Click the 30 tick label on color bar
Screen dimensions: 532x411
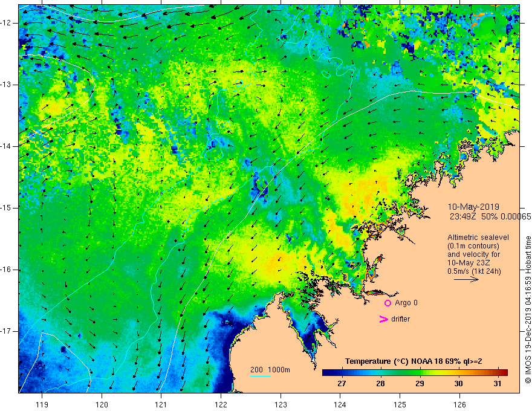pos(458,384)
